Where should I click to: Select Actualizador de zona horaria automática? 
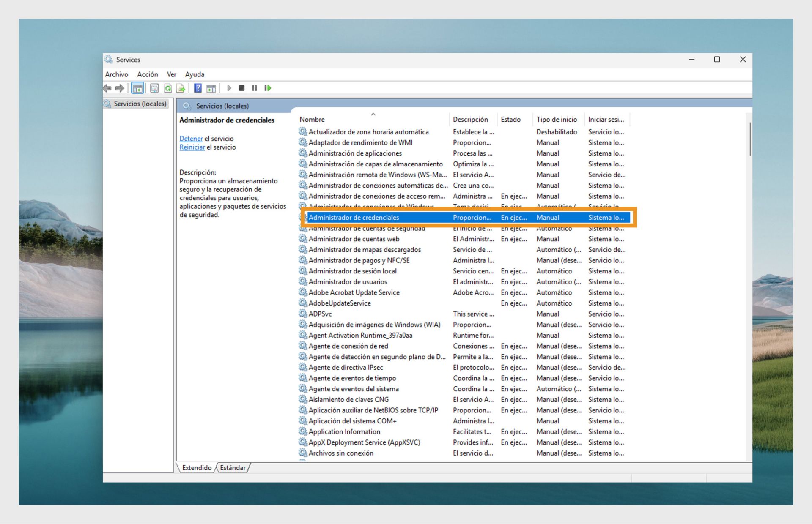pos(368,132)
